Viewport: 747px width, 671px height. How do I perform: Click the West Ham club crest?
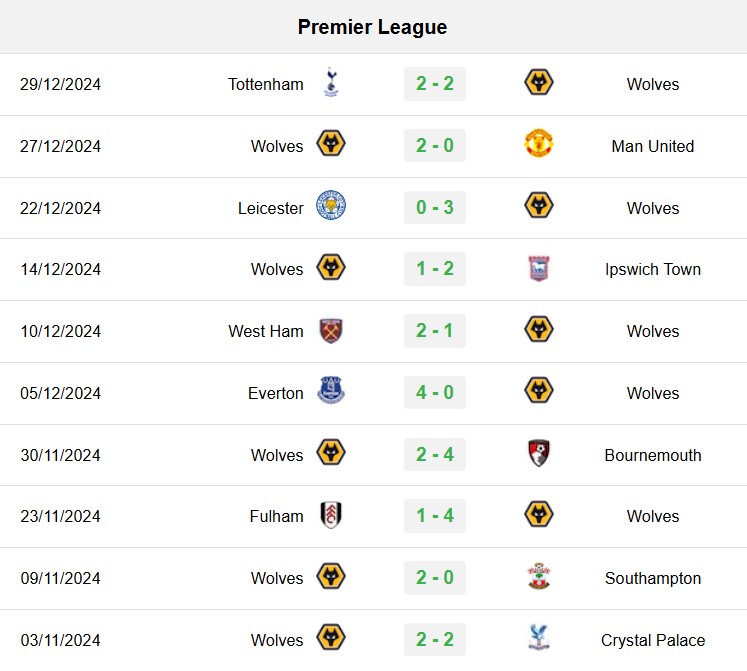pos(331,330)
